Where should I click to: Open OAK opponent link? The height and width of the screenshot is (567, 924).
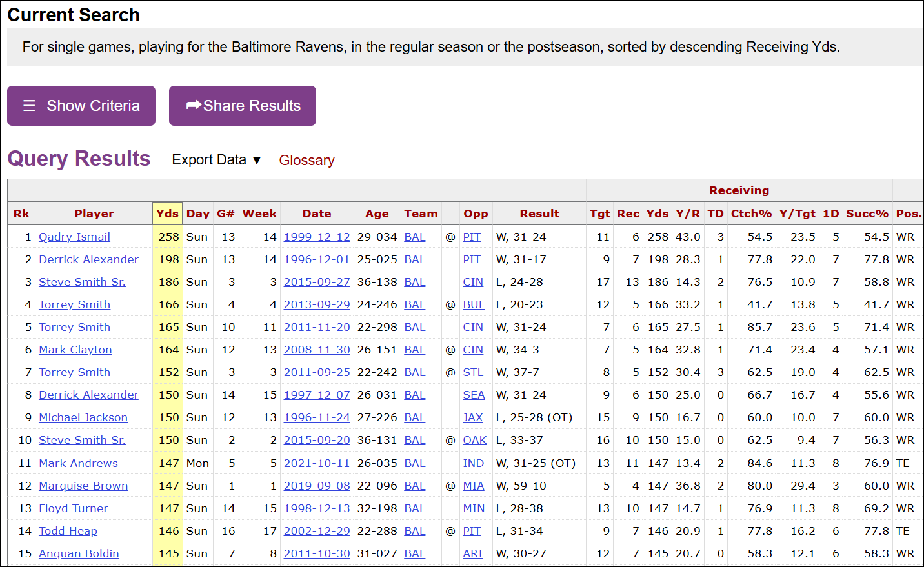click(x=475, y=440)
